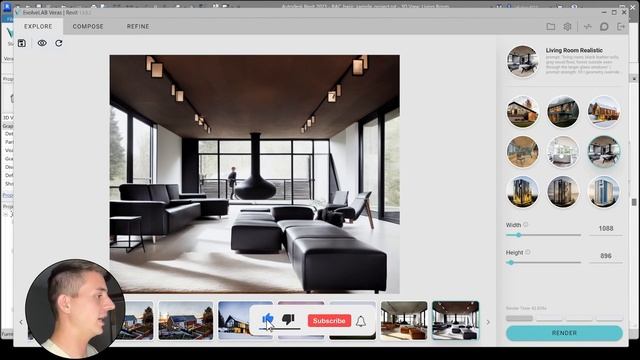Screen dimensions: 640x360
Task: Click the Render button
Action: tap(564, 333)
